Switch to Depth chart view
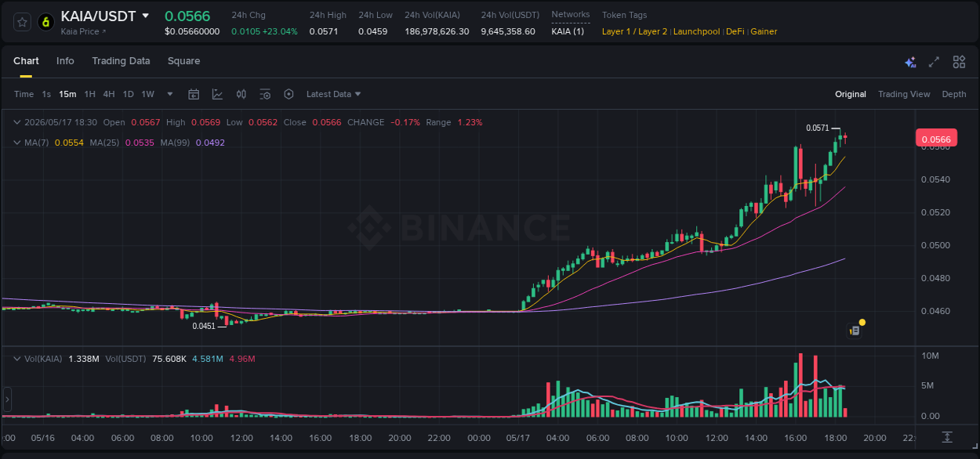The height and width of the screenshot is (459, 980). [954, 94]
